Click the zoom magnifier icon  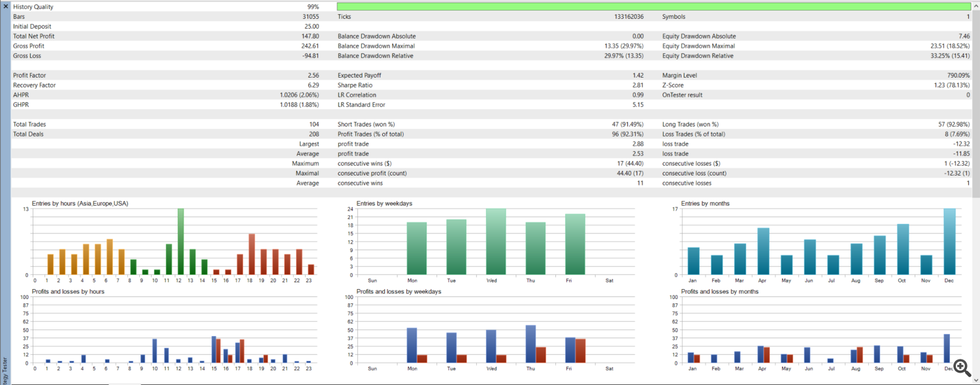tap(961, 368)
